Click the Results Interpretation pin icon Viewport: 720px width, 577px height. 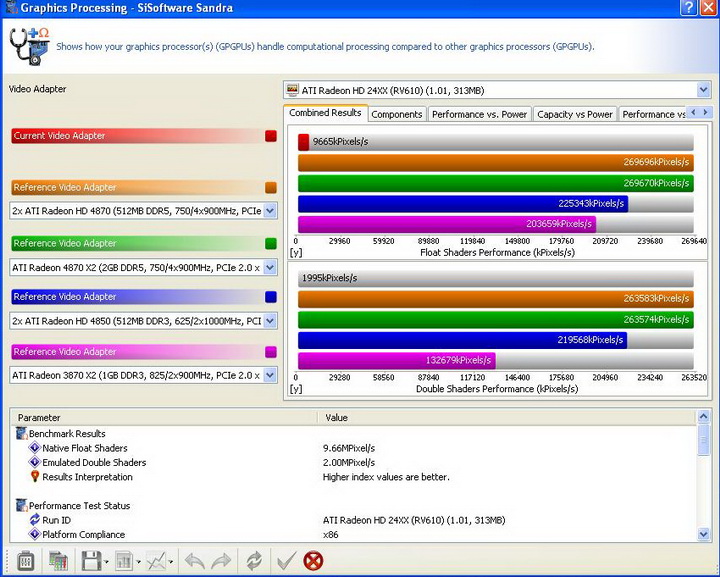click(34, 476)
